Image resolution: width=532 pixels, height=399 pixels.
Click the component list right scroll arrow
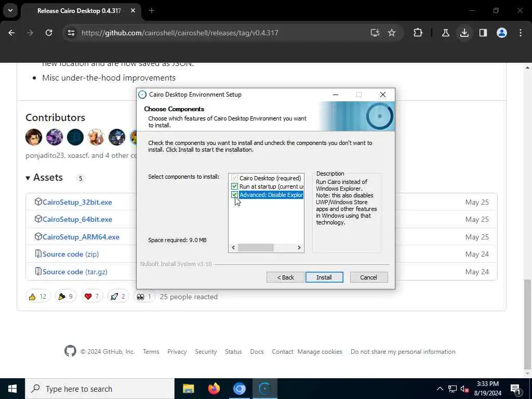pos(299,248)
